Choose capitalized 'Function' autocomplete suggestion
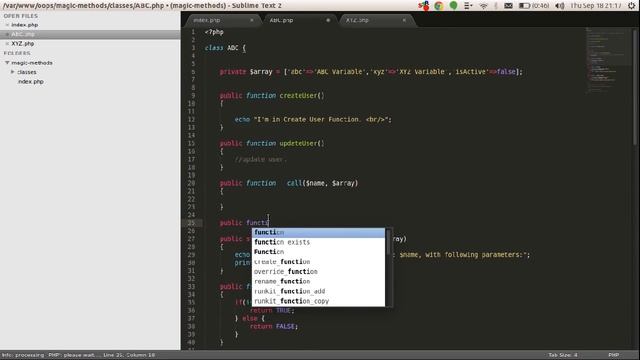This screenshot has width=640, height=360. tap(318, 252)
